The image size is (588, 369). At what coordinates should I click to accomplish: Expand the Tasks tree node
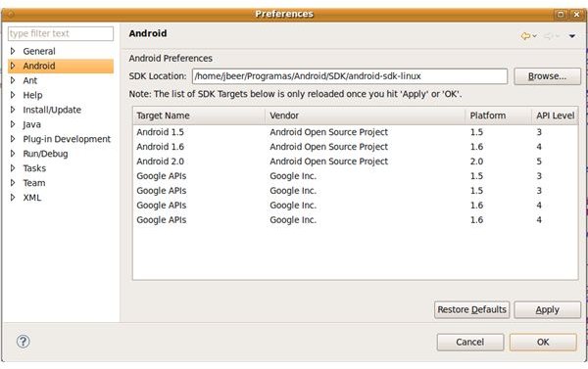pyautogui.click(x=13, y=167)
